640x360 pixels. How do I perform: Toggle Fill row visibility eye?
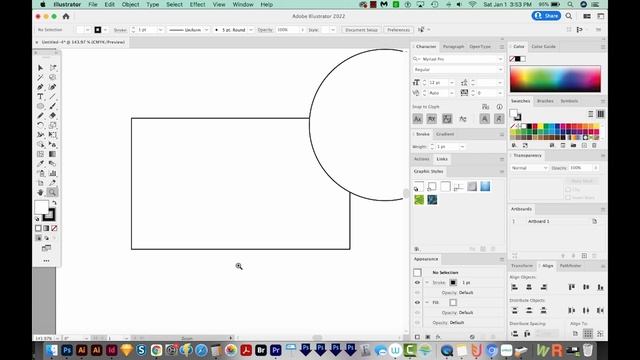(417, 302)
